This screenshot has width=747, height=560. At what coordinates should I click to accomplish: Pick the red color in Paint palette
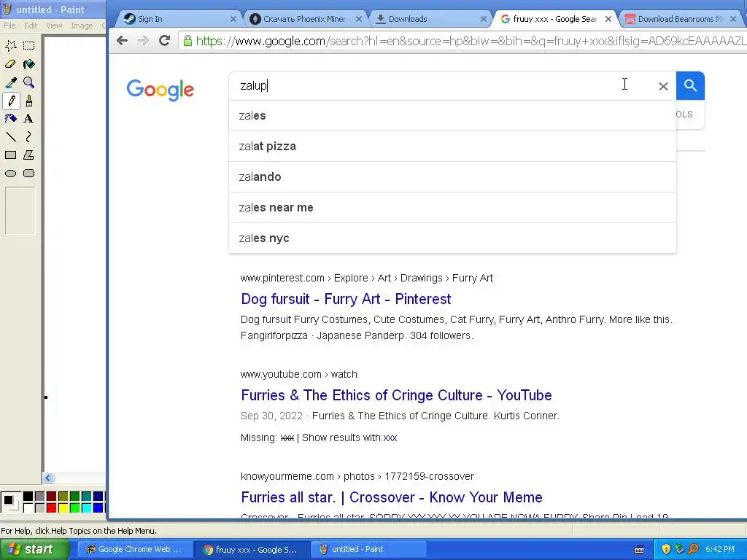click(52, 507)
